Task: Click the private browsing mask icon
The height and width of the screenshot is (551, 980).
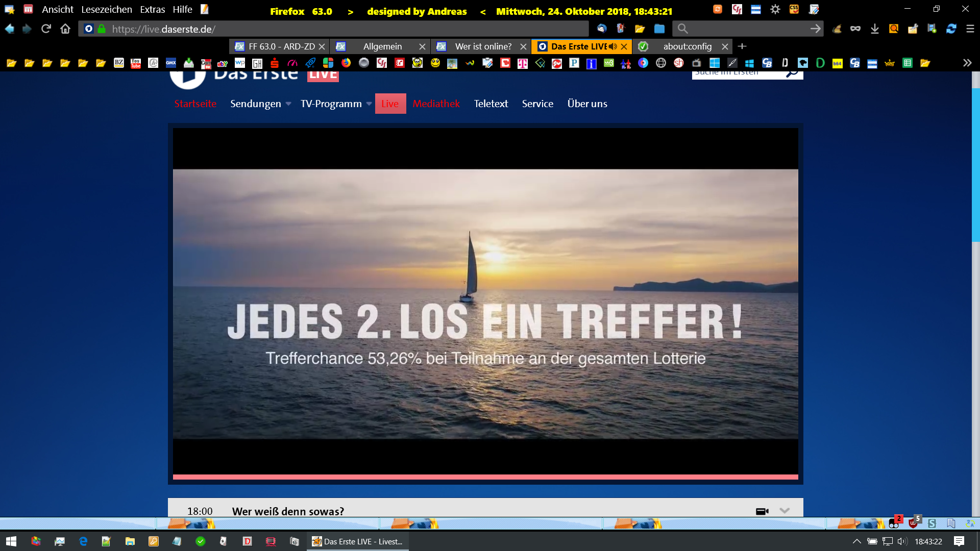Action: point(855,29)
